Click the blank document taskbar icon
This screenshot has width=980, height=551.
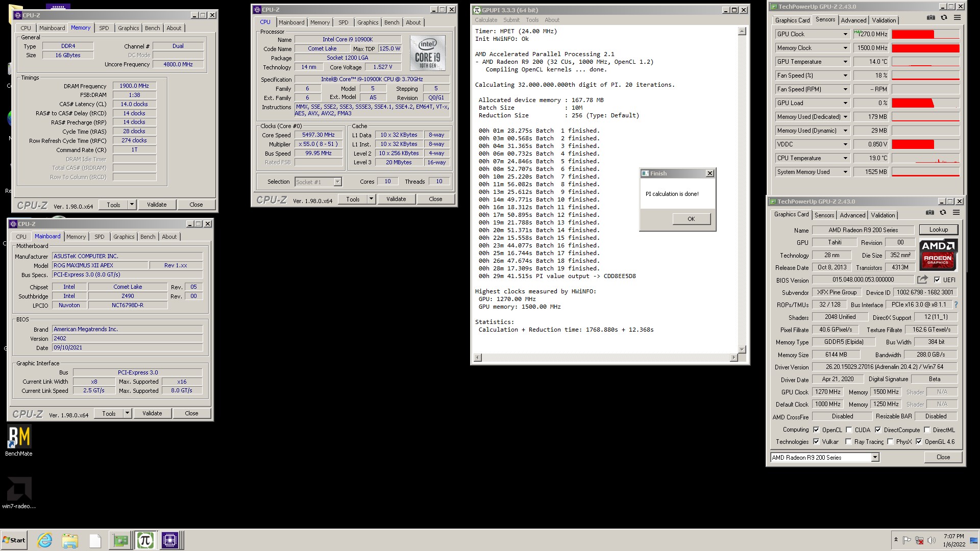[95, 540]
